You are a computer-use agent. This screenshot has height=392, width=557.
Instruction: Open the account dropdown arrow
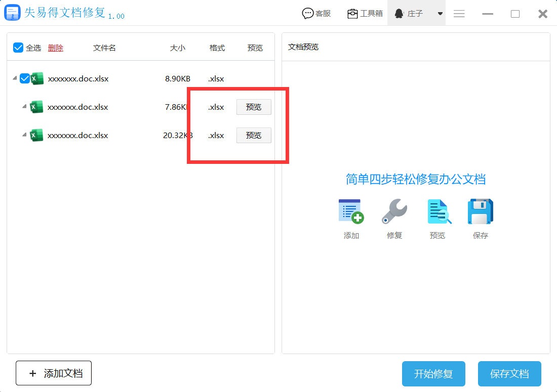tap(440, 14)
